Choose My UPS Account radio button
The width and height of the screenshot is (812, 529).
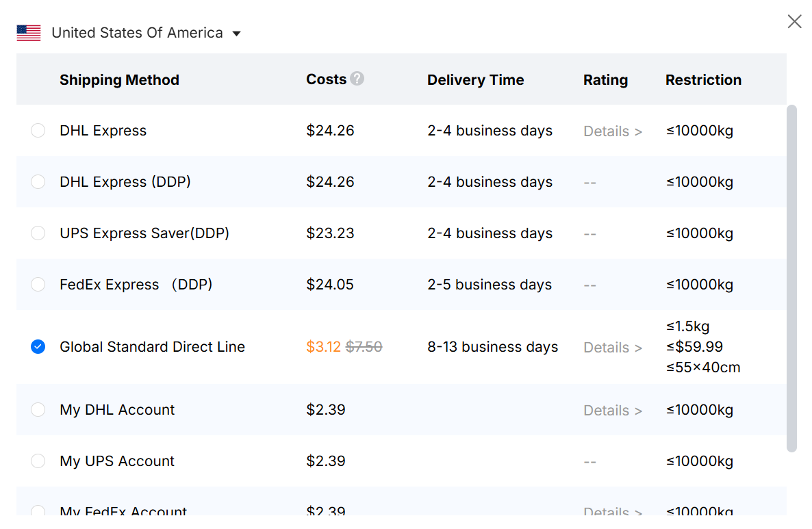pos(38,461)
